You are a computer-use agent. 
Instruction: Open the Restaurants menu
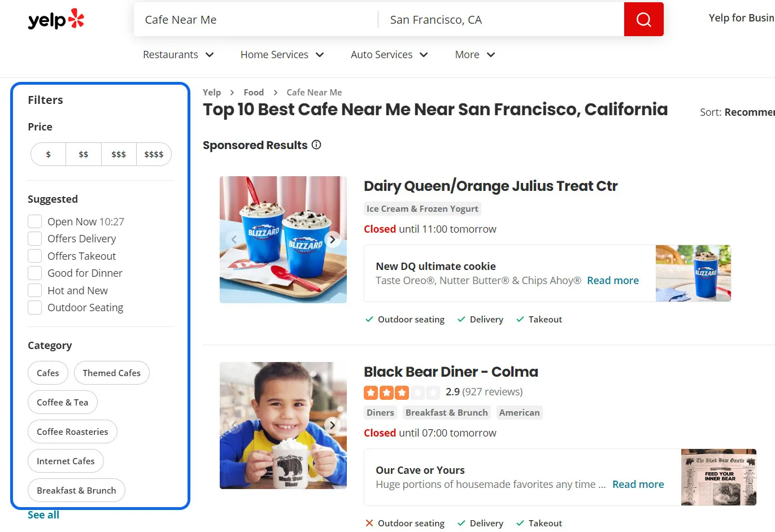[178, 54]
